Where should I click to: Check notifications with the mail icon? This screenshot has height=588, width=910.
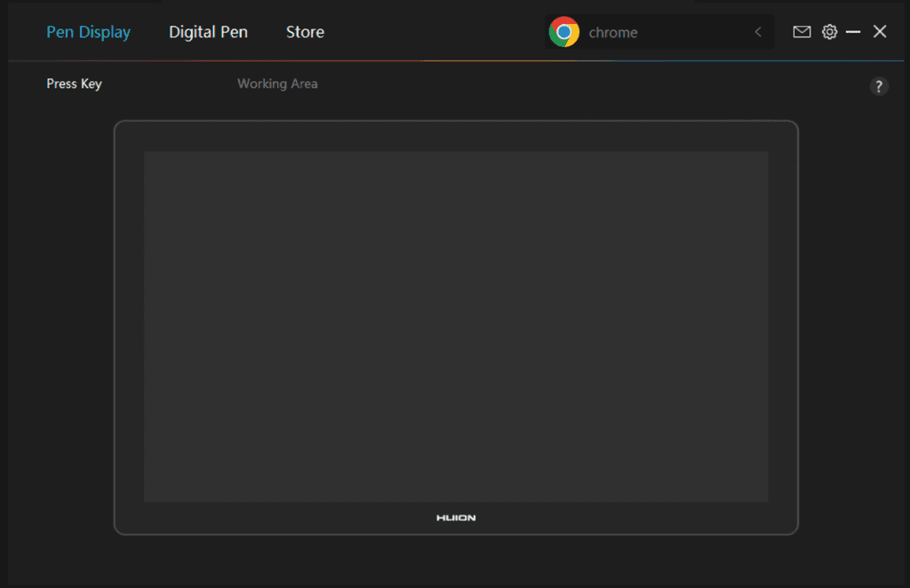coord(801,31)
